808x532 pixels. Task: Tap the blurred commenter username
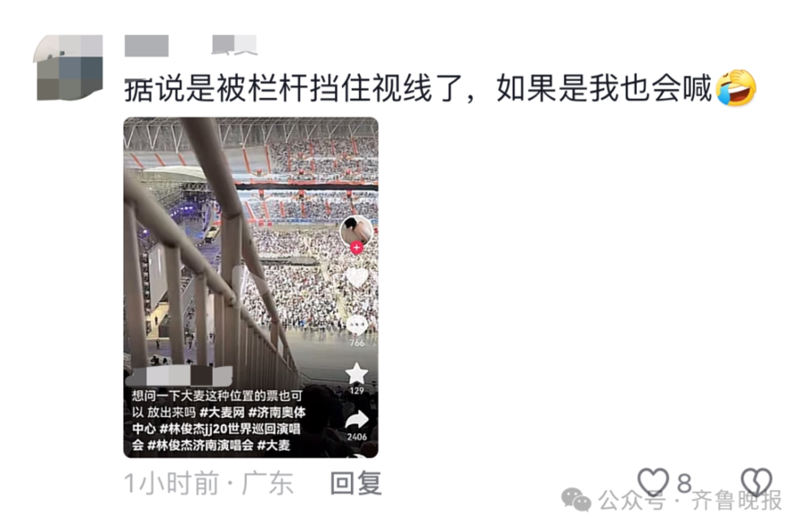[x=147, y=46]
